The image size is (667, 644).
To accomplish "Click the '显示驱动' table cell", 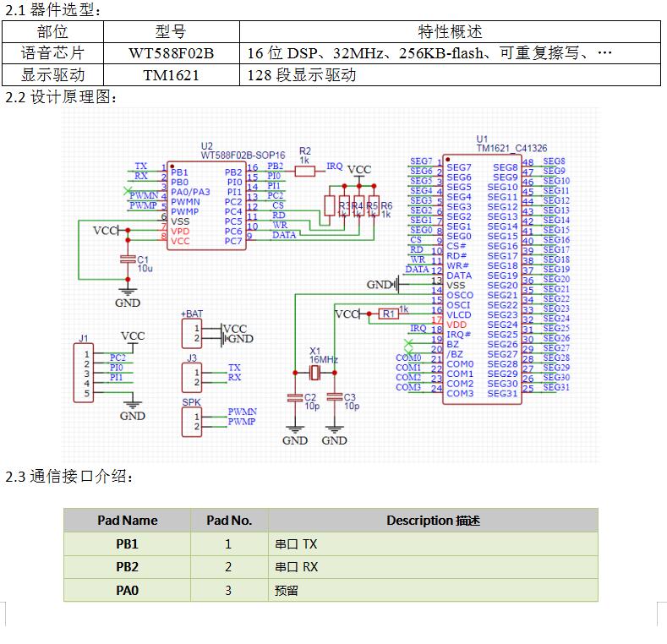I will (x=52, y=75).
